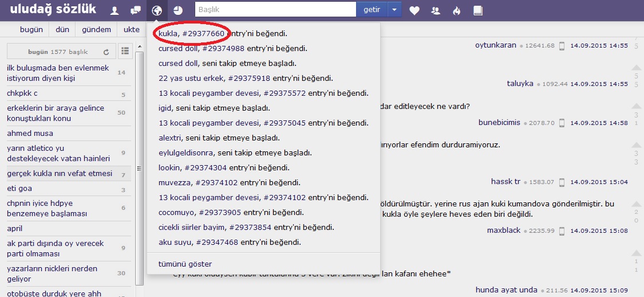
Task: Open eylulgeldisonra follow notification
Action: point(235,153)
